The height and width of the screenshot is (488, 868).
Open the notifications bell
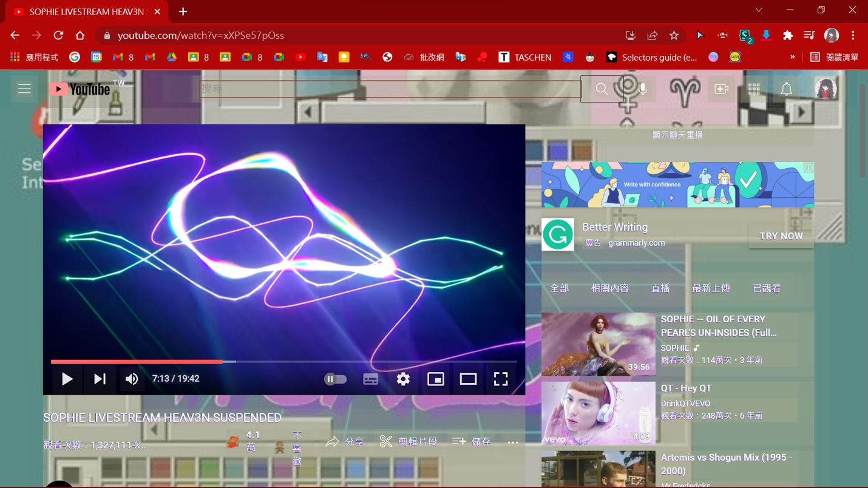click(786, 89)
